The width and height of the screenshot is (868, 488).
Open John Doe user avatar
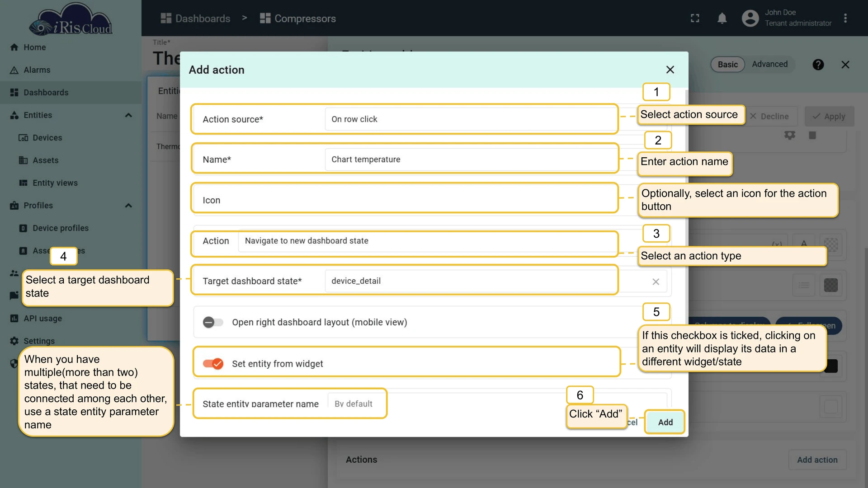pos(750,19)
